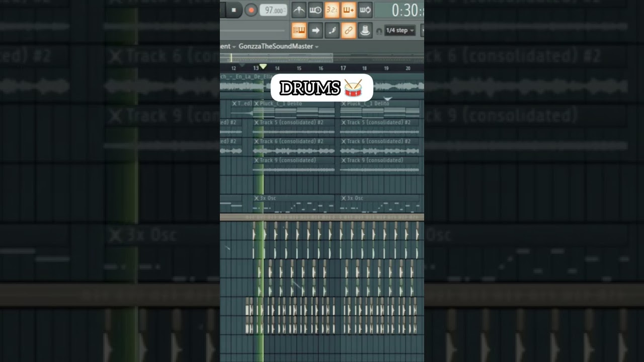Viewport: 644px width, 362px height.
Task: Open second Pluck_C_1 Delito clip menu icon
Action: coord(344,104)
